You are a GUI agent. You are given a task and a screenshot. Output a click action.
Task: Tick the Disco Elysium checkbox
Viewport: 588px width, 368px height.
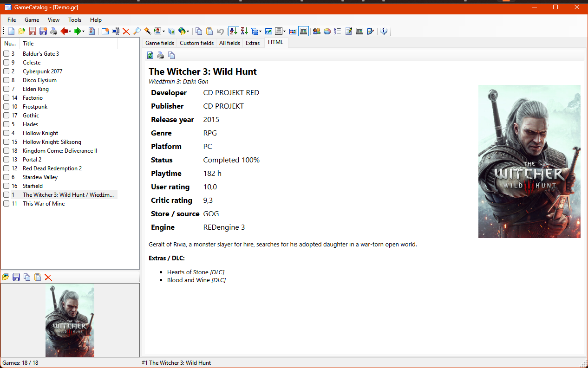tap(7, 80)
